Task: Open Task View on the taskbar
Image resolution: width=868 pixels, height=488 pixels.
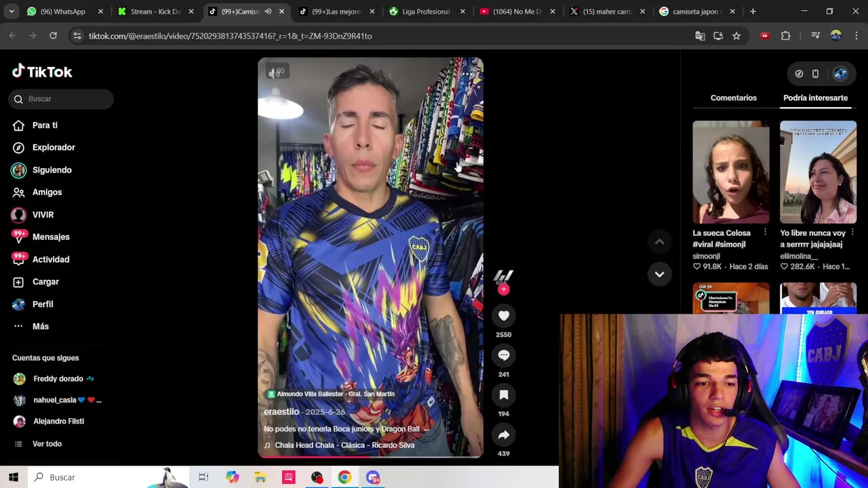Action: 203,477
